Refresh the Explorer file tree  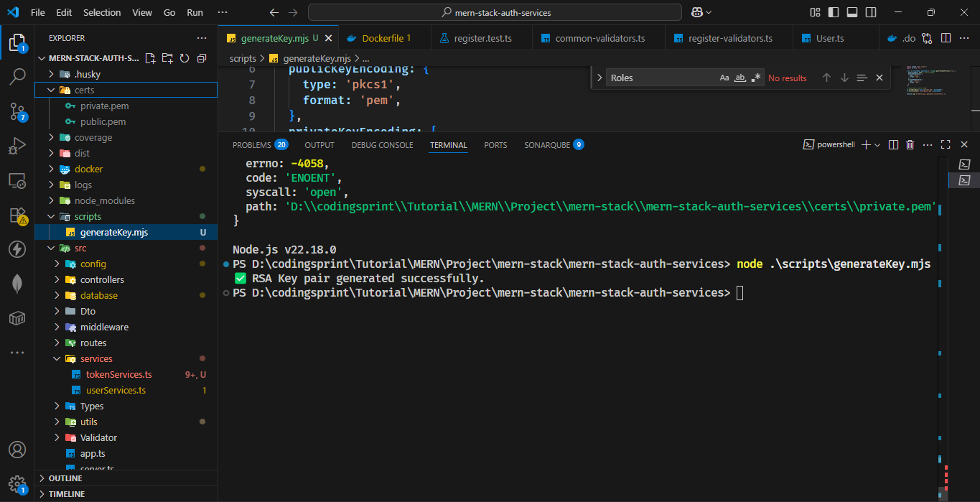click(x=185, y=58)
